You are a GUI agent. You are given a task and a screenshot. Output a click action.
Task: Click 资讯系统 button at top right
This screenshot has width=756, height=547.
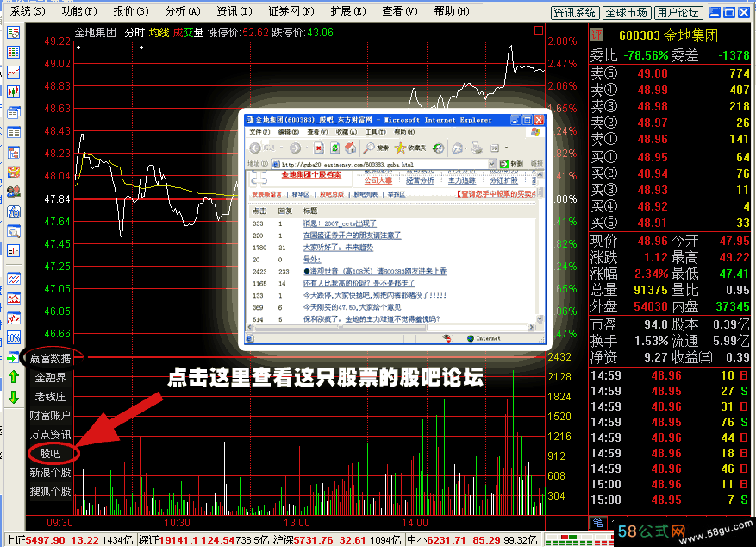(575, 13)
